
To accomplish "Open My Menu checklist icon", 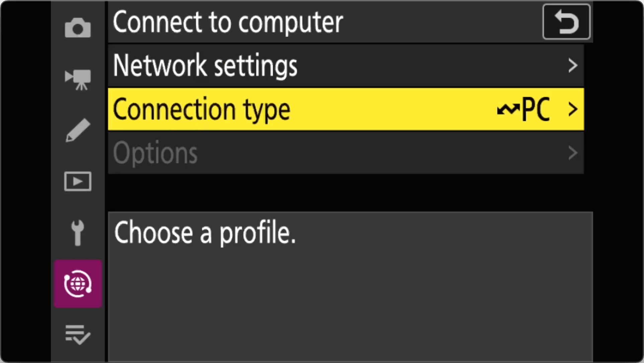I will tap(78, 335).
